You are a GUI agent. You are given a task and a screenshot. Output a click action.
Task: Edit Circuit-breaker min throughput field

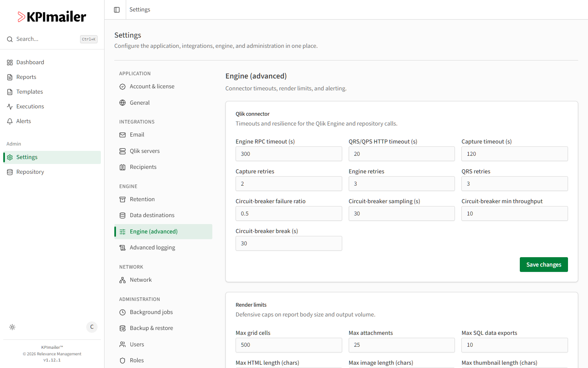(514, 213)
